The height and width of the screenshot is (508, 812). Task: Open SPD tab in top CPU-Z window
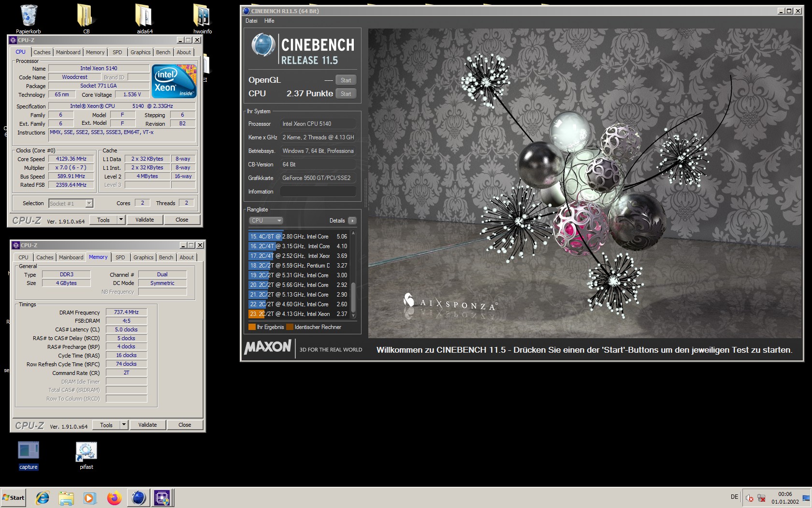(x=117, y=52)
